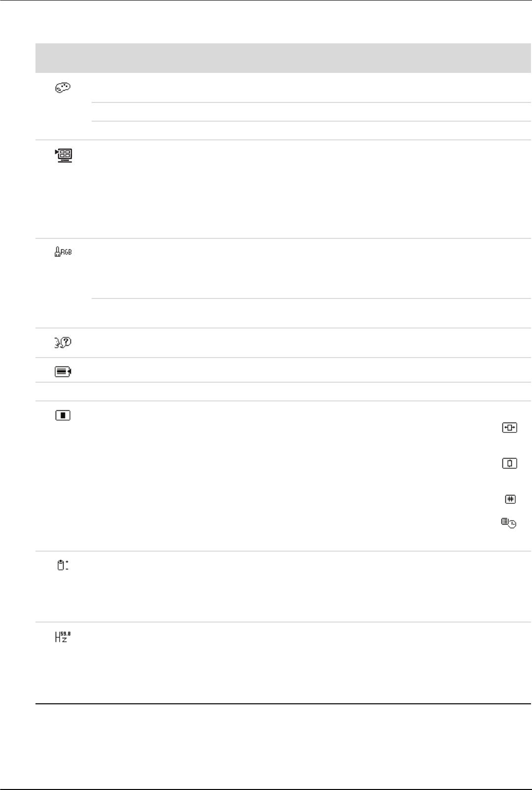Select the OSD control filled-square icon
This screenshot has height=790, width=532.
63,416
